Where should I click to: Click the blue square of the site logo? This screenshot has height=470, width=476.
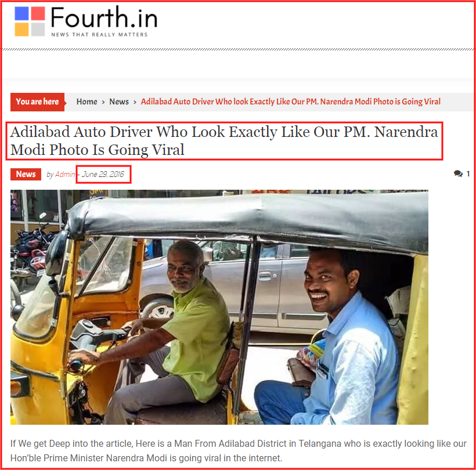tap(21, 13)
